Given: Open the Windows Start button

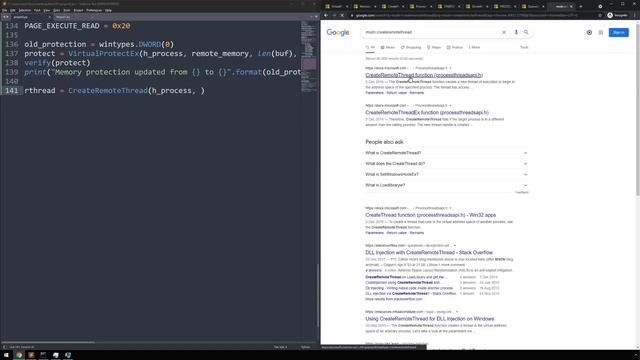Looking at the screenshot, I should point(6,355).
